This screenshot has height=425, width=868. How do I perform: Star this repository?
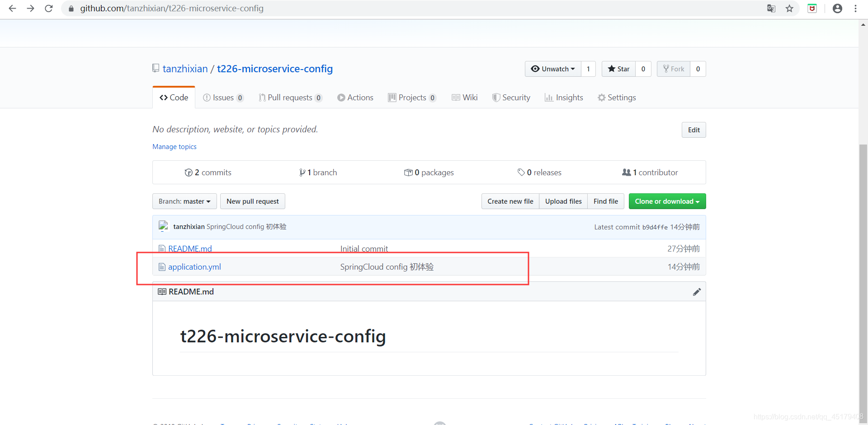(618, 69)
